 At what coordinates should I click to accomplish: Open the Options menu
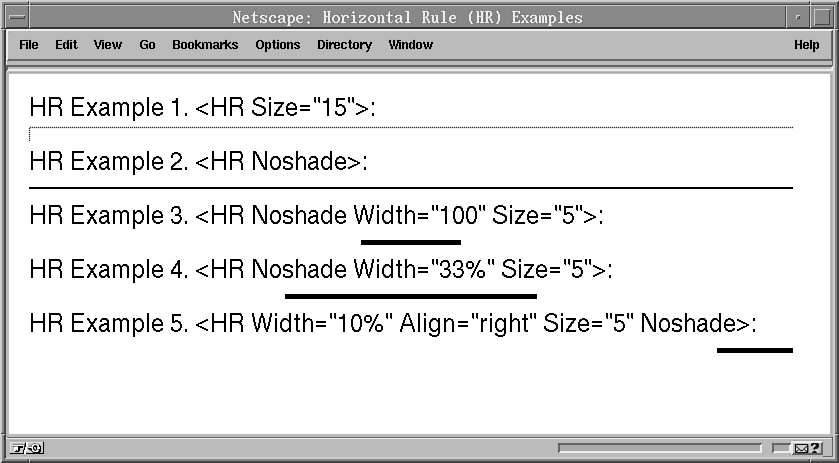(x=277, y=45)
